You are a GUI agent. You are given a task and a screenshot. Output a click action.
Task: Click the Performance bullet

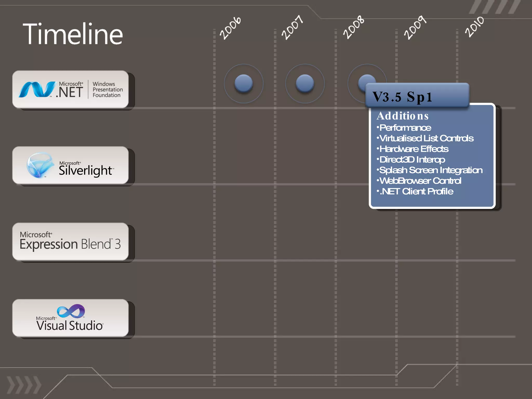point(404,128)
